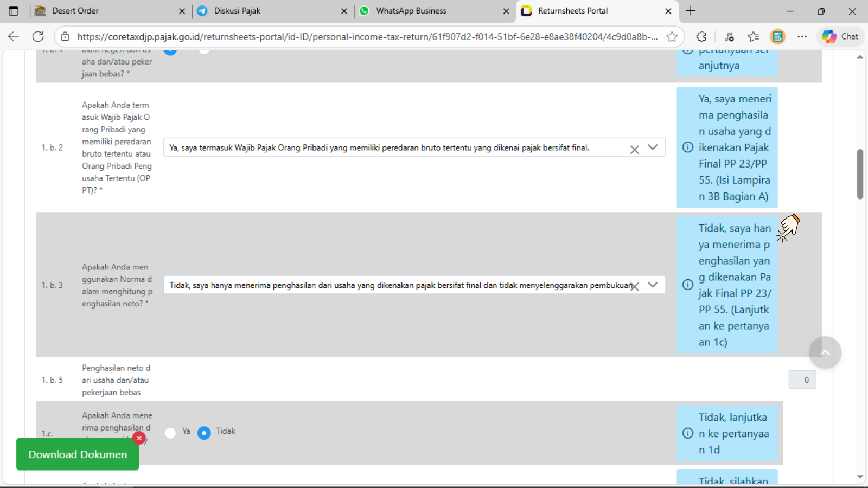
Task: Clear the 1.b.3 dropdown selection with X
Action: (x=635, y=286)
